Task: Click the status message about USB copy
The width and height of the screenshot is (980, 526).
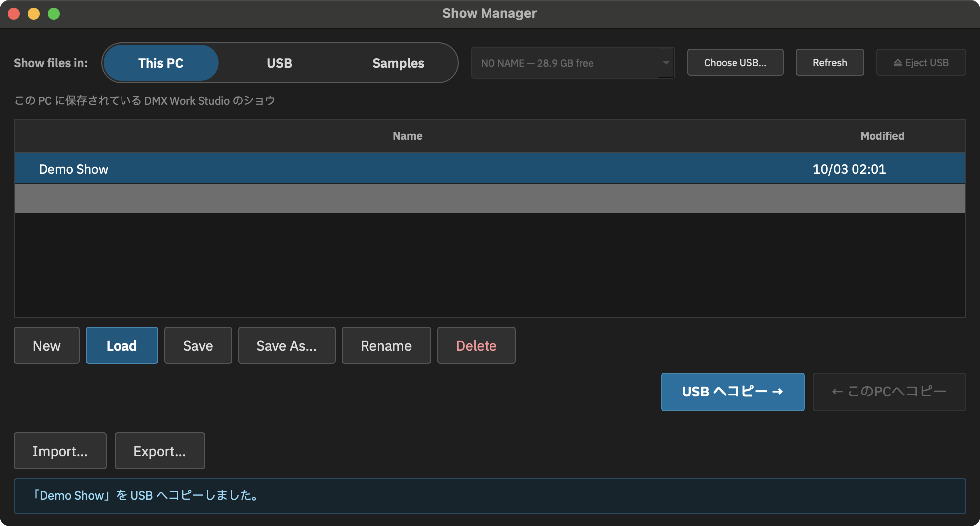Action: coord(490,496)
